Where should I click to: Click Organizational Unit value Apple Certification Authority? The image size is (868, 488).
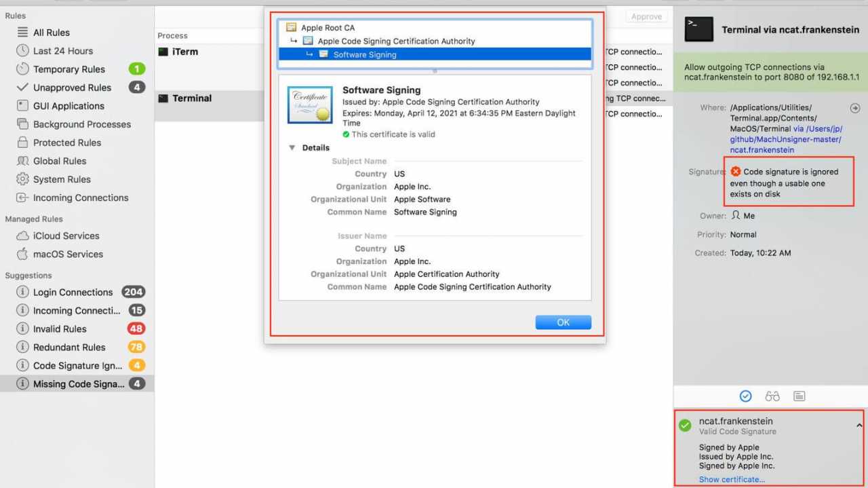tap(447, 274)
